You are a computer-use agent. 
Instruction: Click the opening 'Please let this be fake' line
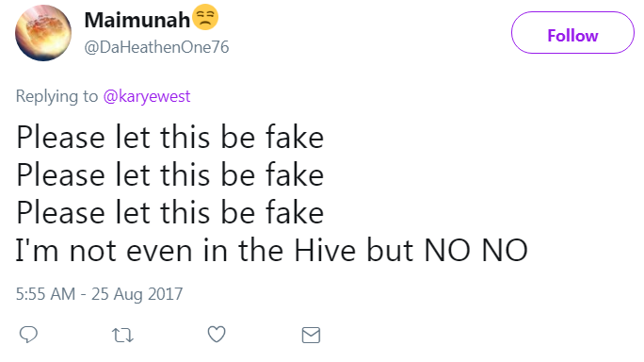tap(170, 138)
